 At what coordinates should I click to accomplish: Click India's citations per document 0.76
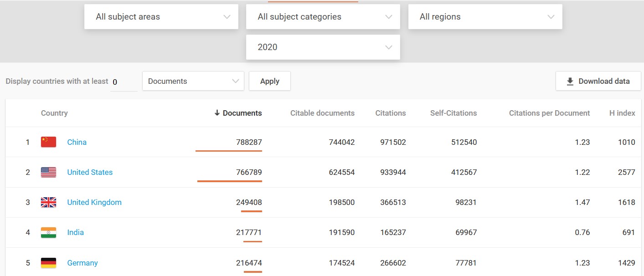[582, 232]
